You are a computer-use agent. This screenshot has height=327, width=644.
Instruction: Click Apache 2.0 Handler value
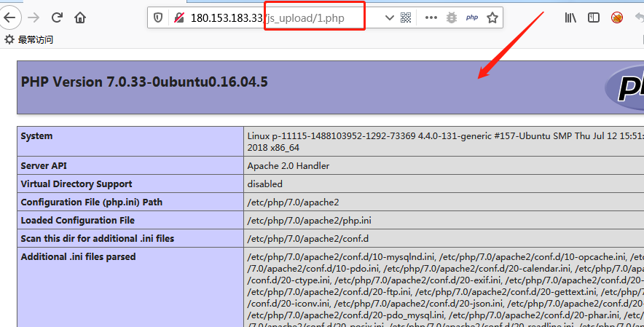tap(288, 166)
